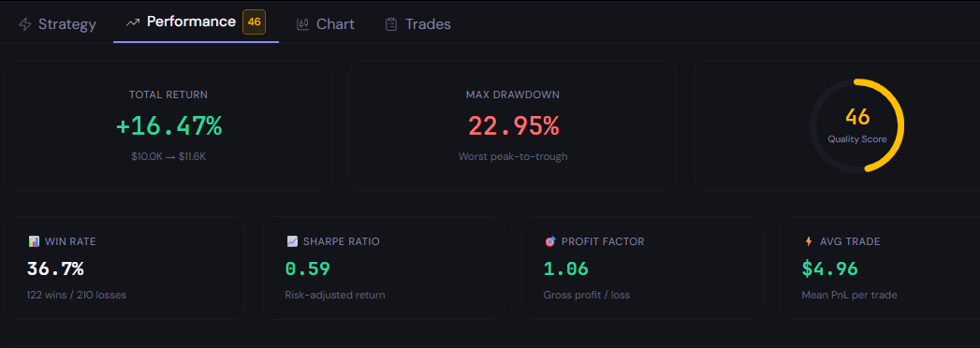Click the 36.7% win rate card
The height and width of the screenshot is (348, 980).
(125, 268)
